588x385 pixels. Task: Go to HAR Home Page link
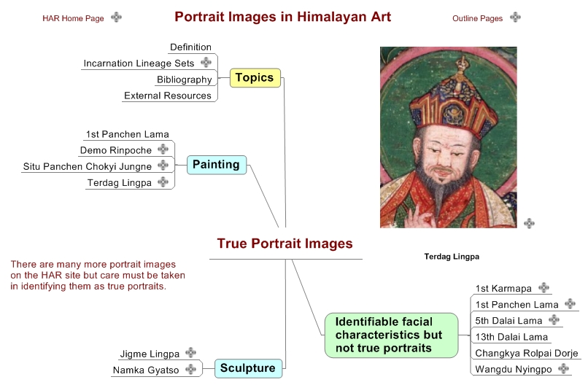[73, 18]
